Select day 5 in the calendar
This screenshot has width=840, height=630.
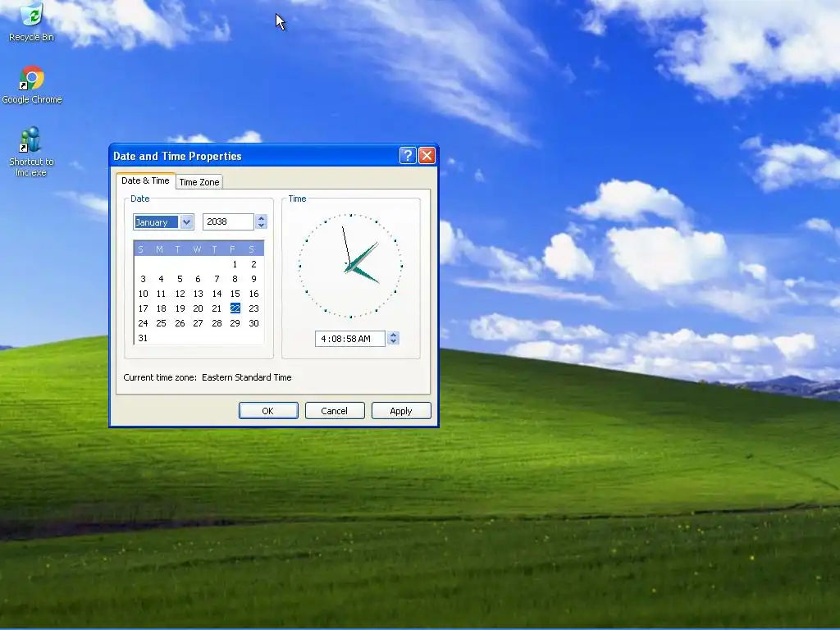pyautogui.click(x=180, y=279)
